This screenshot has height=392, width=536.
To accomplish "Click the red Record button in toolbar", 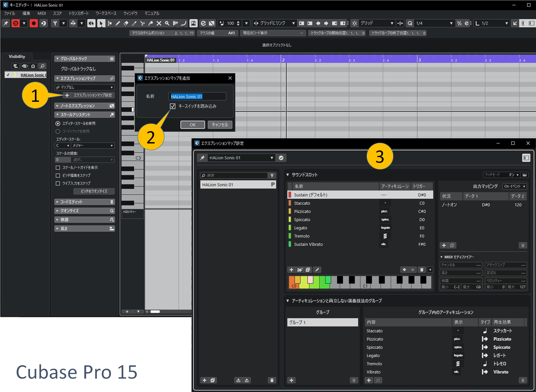I will pos(34,23).
